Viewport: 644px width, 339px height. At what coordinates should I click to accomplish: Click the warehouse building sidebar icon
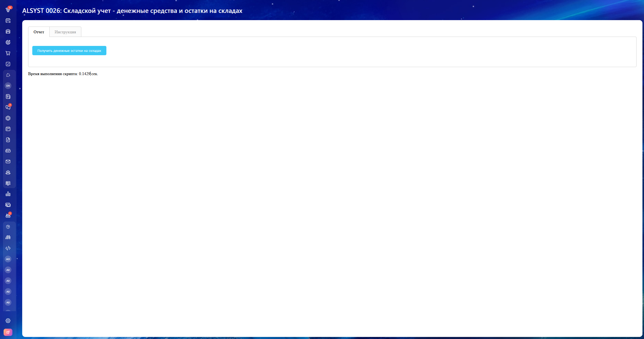point(8,31)
